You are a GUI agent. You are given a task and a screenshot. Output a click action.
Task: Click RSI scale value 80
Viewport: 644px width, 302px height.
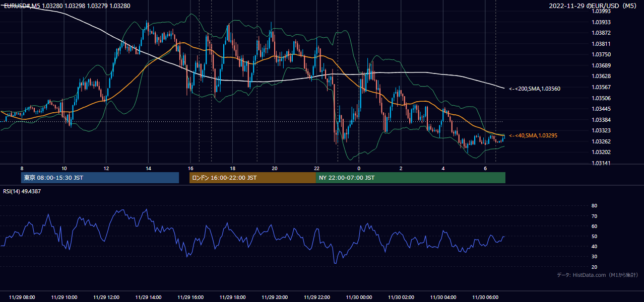[595, 206]
